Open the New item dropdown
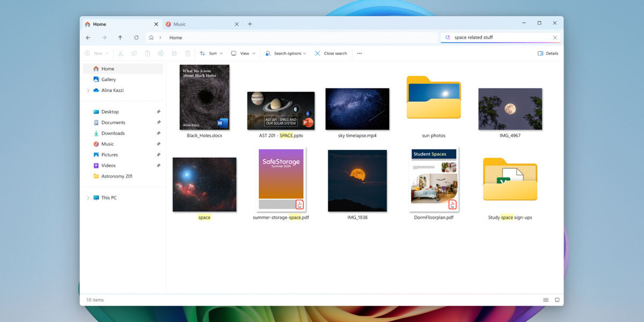 pos(97,53)
